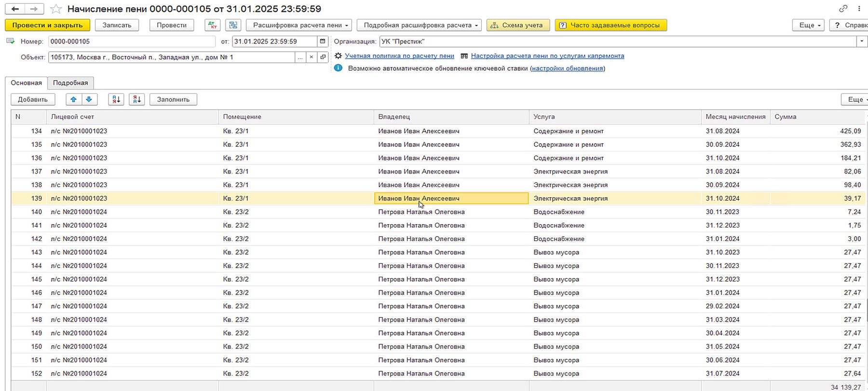Open Часто задаваемые вопросы
This screenshot has width=868, height=391.
tap(611, 25)
